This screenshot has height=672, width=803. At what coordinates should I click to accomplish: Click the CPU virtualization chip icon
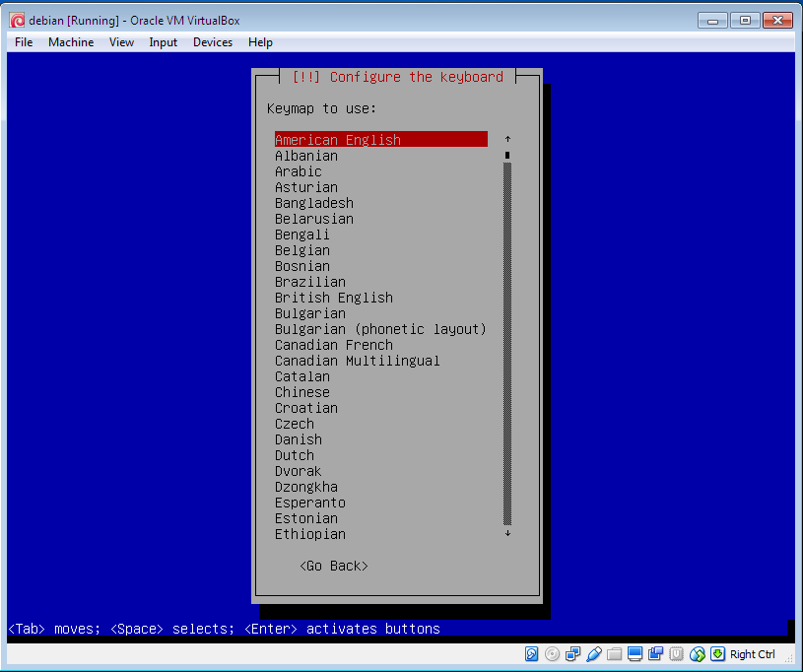676,654
